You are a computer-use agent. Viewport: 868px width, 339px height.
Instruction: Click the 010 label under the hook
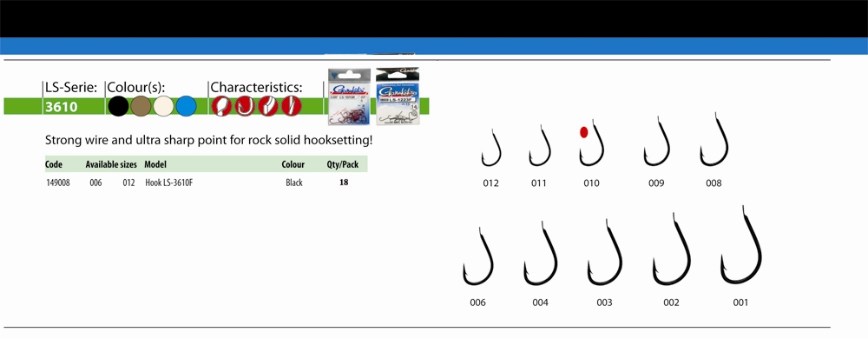(591, 183)
